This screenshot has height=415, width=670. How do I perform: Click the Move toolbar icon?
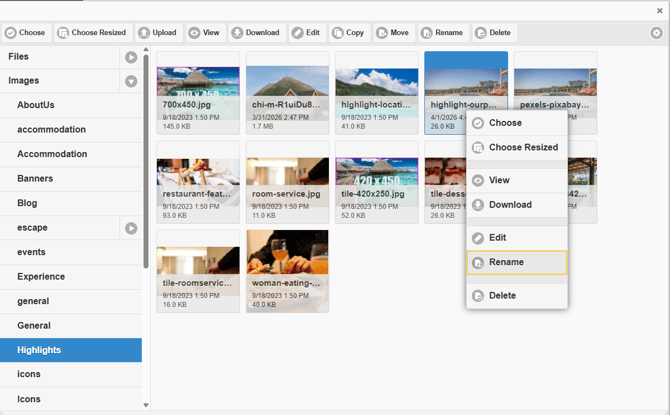pos(382,33)
